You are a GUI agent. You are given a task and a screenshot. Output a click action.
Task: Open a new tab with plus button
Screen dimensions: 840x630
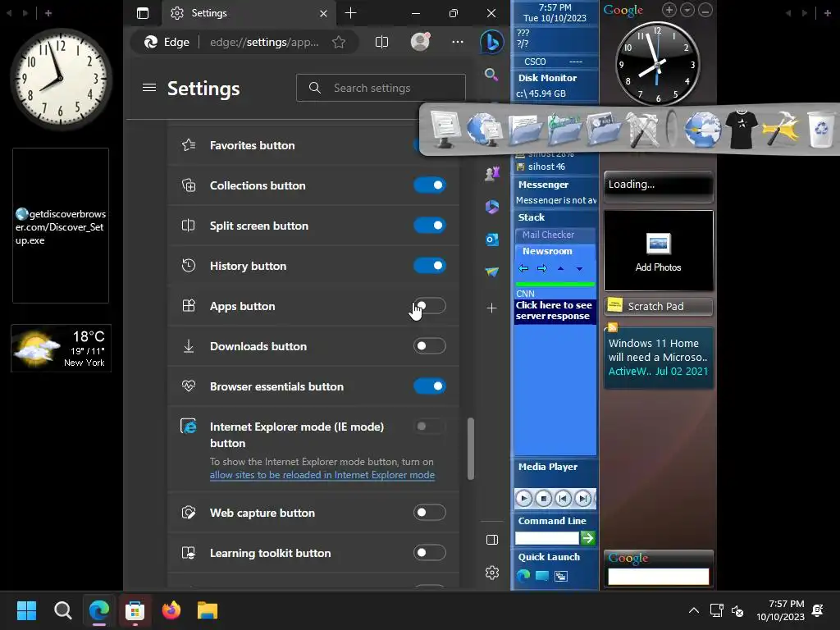coord(350,13)
